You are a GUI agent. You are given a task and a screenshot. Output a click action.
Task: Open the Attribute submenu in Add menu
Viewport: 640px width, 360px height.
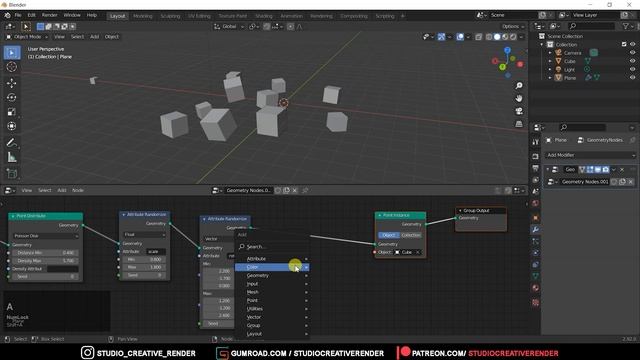coord(272,259)
